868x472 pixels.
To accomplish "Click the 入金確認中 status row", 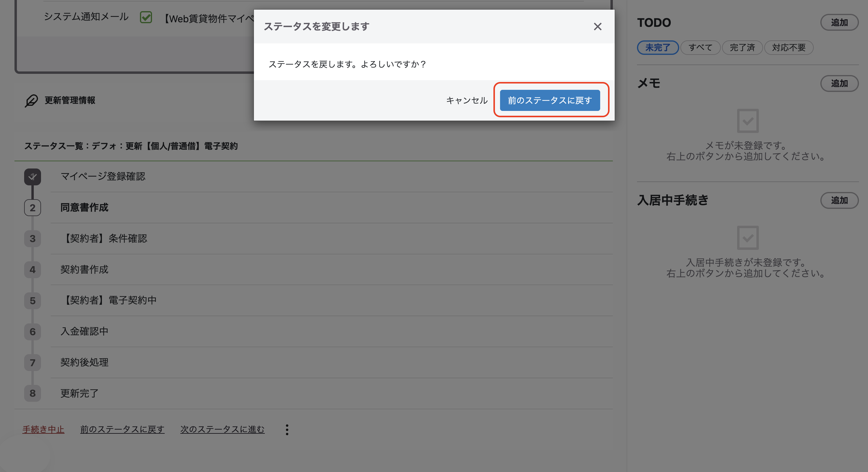I will 331,332.
